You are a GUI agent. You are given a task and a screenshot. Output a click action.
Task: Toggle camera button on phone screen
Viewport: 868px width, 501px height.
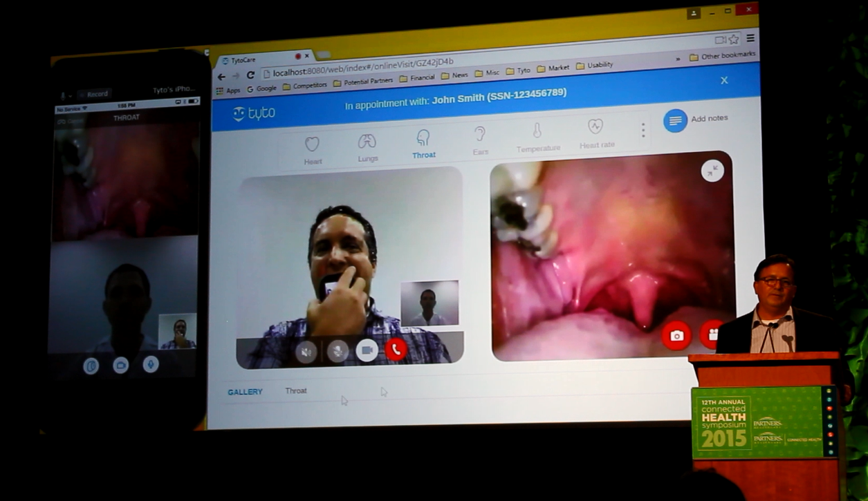tap(120, 365)
